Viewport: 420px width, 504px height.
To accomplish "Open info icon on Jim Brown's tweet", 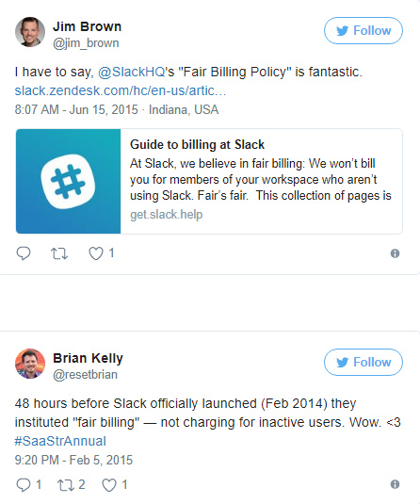I will [395, 253].
